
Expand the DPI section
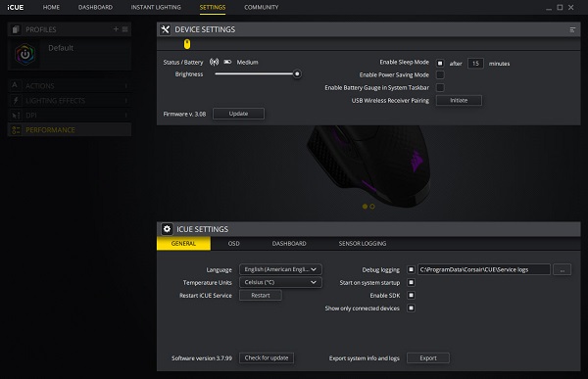point(70,116)
